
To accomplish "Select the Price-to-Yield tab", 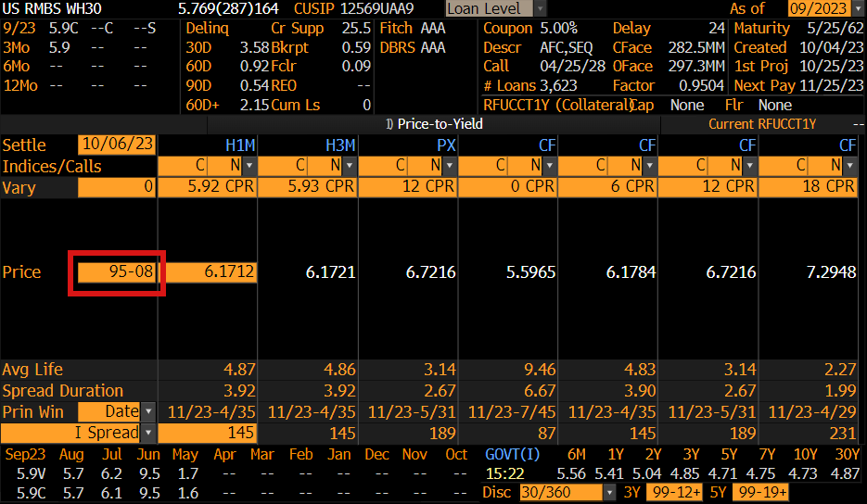I will pos(435,124).
